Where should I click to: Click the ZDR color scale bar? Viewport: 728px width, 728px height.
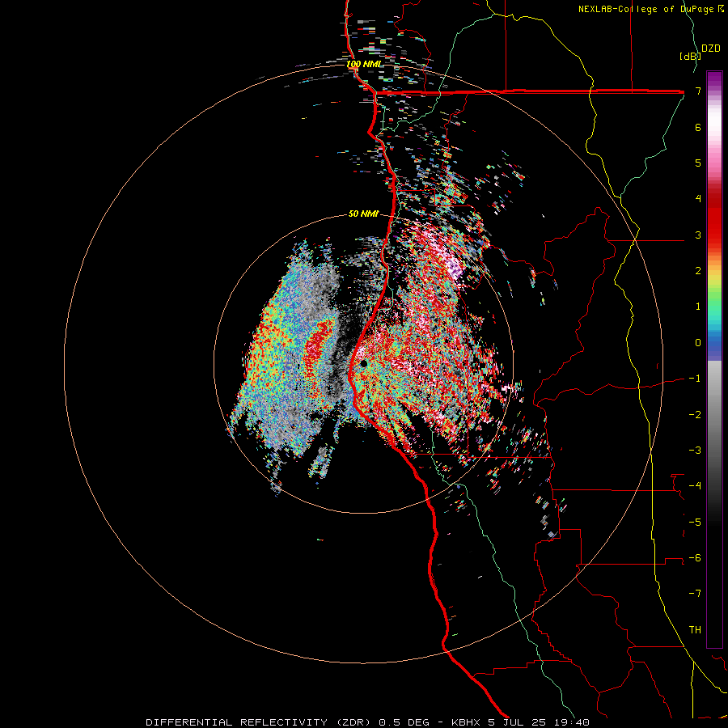pos(714,359)
